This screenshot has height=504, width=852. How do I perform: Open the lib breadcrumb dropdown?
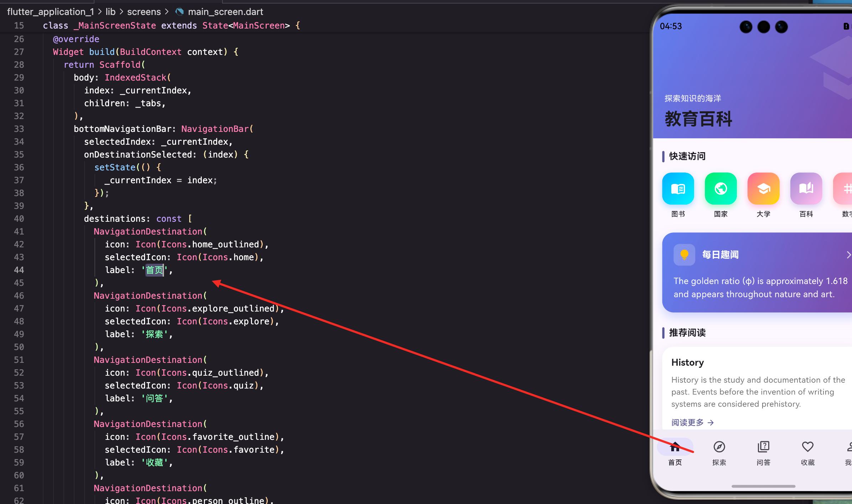[111, 12]
